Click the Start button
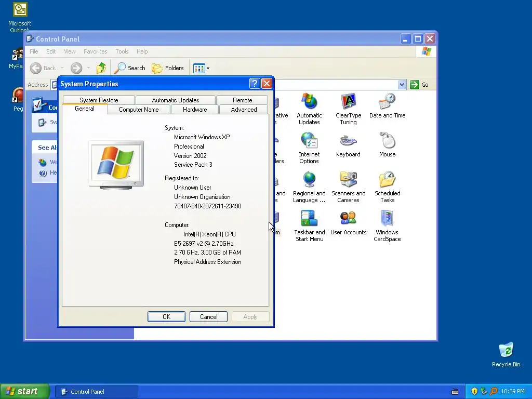 (25, 392)
